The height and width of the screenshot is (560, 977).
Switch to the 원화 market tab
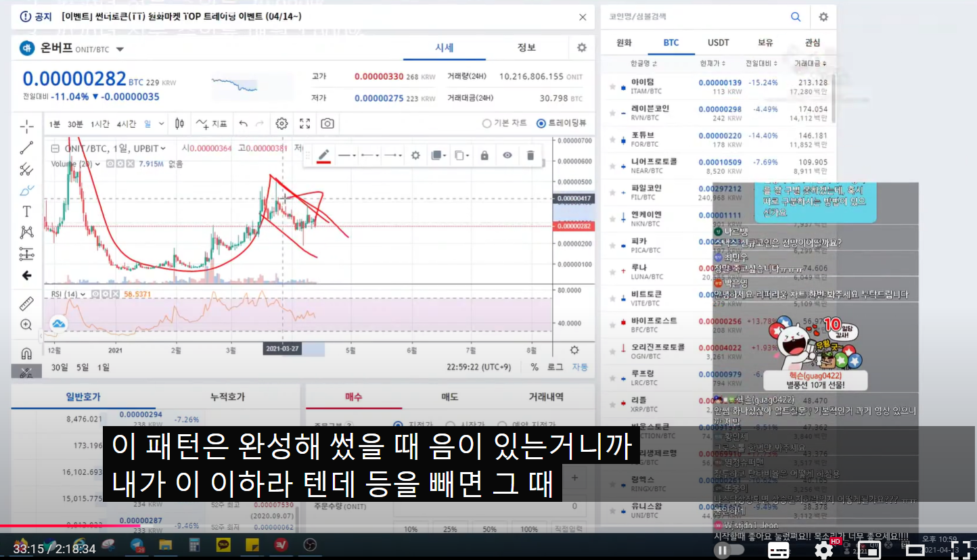coord(624,43)
